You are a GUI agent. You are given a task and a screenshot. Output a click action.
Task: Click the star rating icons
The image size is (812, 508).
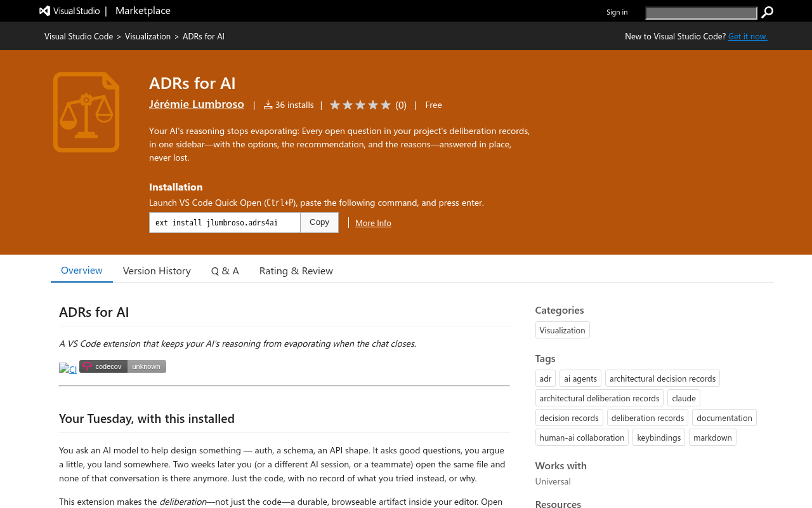pos(360,105)
